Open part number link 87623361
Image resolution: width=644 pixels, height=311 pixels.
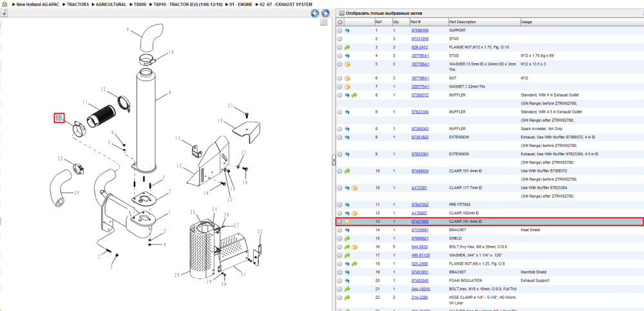[420, 154]
